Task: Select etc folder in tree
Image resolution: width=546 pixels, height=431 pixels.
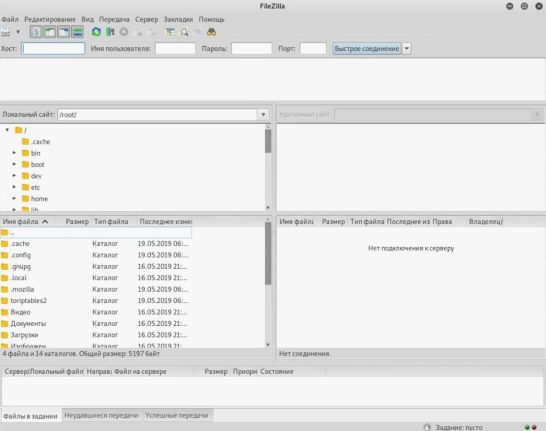Action: coord(31,187)
